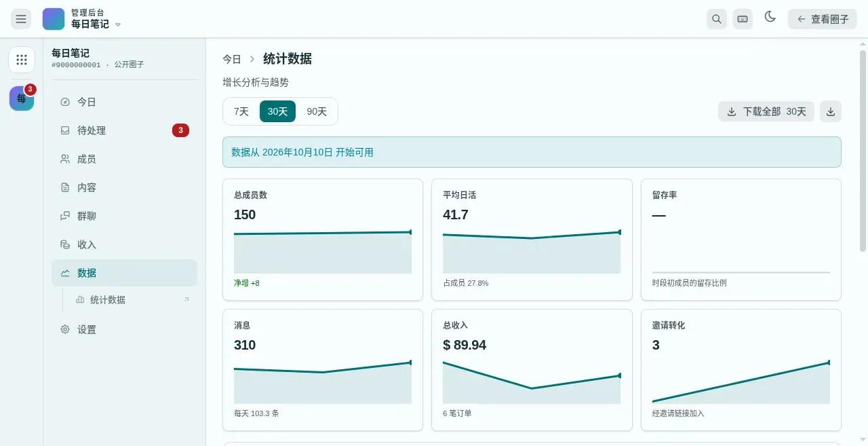Open the 收入 sidebar item
Viewport: 868px width, 446px height.
[x=124, y=244]
